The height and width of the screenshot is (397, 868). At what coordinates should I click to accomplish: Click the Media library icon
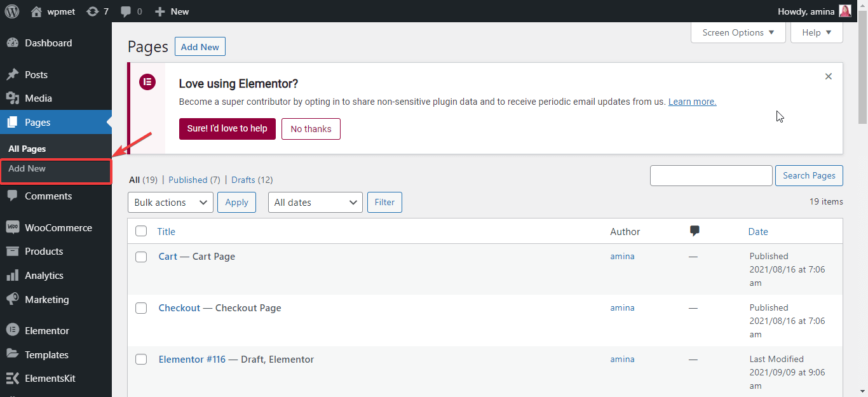12,98
